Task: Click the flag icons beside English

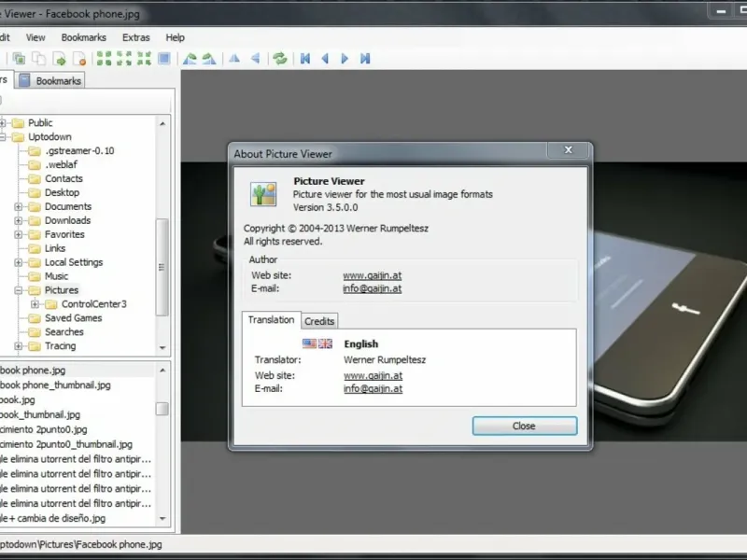Action: point(317,343)
